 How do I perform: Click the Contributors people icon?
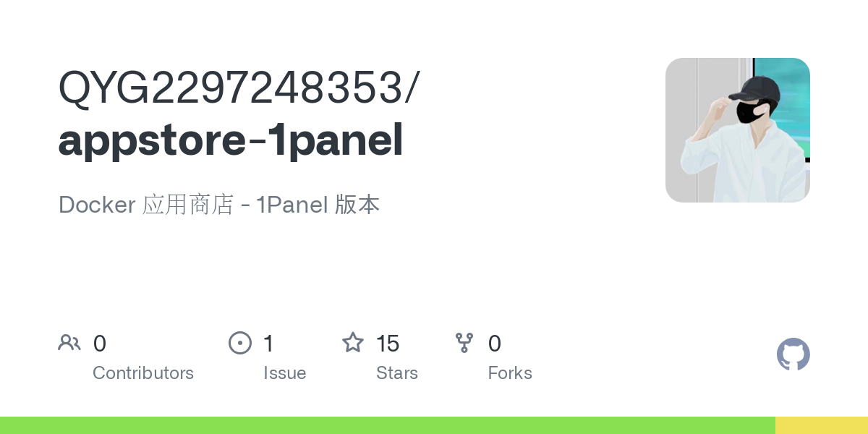pos(69,343)
